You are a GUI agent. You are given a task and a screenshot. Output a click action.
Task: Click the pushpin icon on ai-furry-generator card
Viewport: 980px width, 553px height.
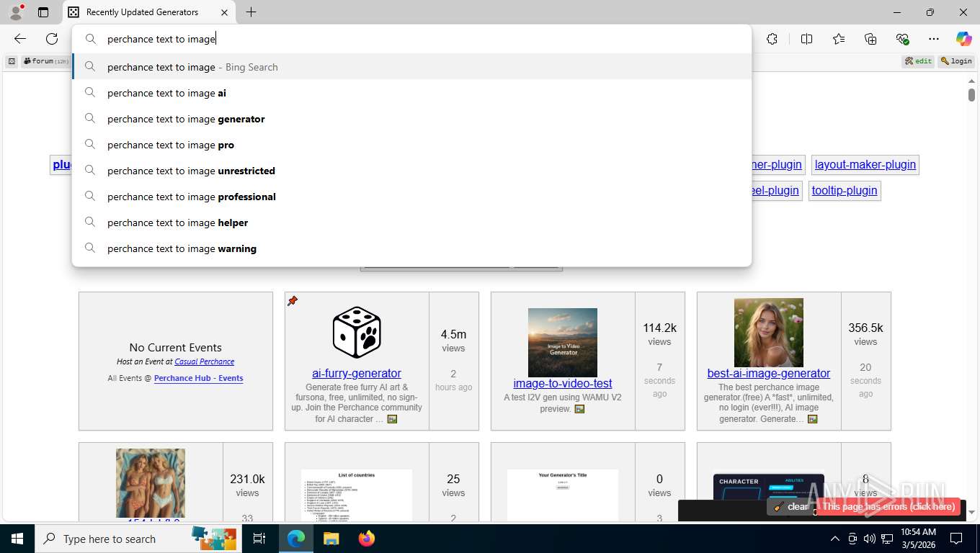point(293,301)
